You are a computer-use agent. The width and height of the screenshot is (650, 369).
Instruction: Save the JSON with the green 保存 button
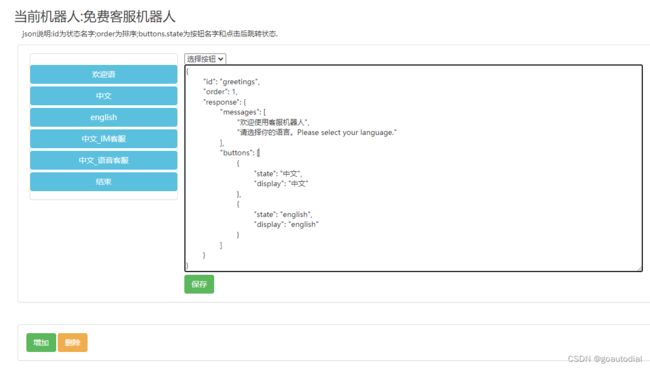pos(199,284)
